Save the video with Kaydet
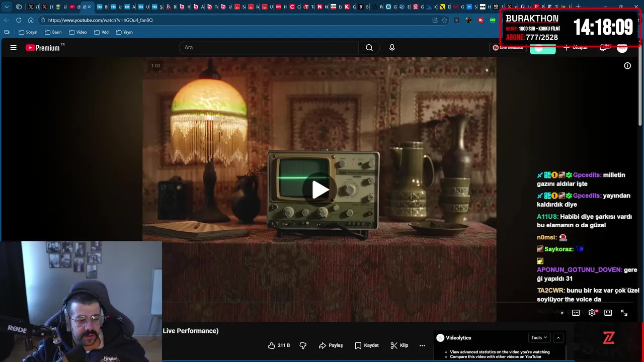The image size is (644, 362). (x=366, y=345)
